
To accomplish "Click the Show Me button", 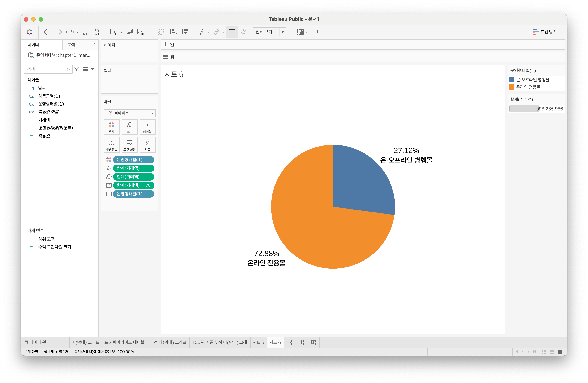I will [544, 32].
